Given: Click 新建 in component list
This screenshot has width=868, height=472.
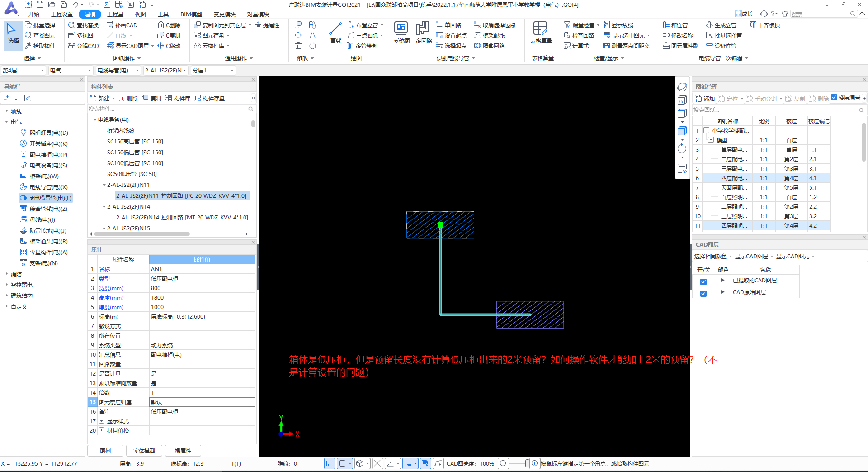Looking at the screenshot, I should click(x=100, y=98).
